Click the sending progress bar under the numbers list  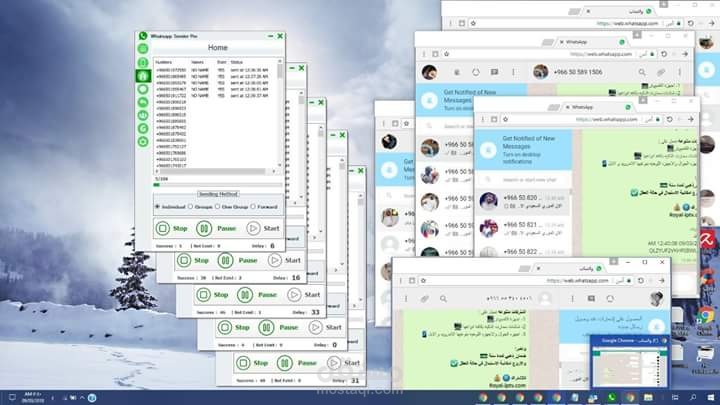218,185
